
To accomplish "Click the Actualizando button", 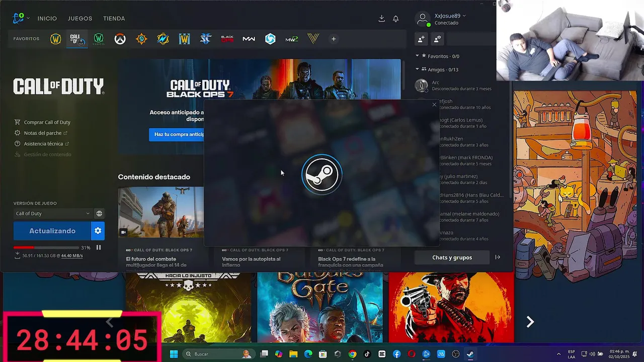I will coord(52,231).
